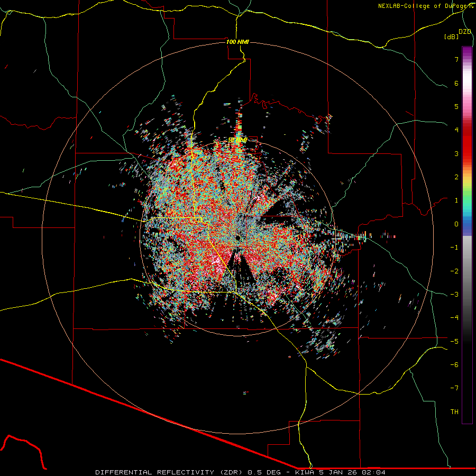Click the TH threshold label on the scale
Screen dimensions: 476x476
454,412
